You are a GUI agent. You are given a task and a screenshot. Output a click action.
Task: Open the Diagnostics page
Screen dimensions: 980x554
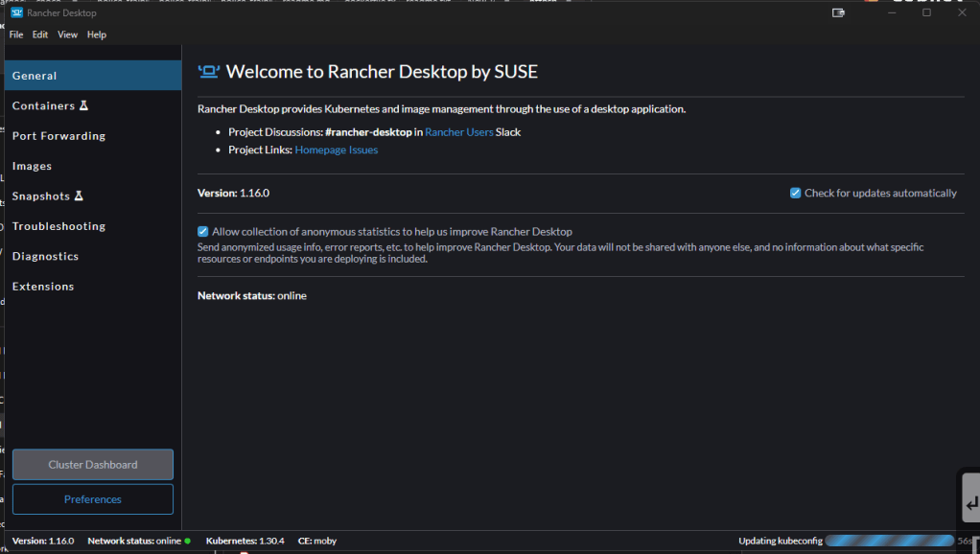click(93, 256)
